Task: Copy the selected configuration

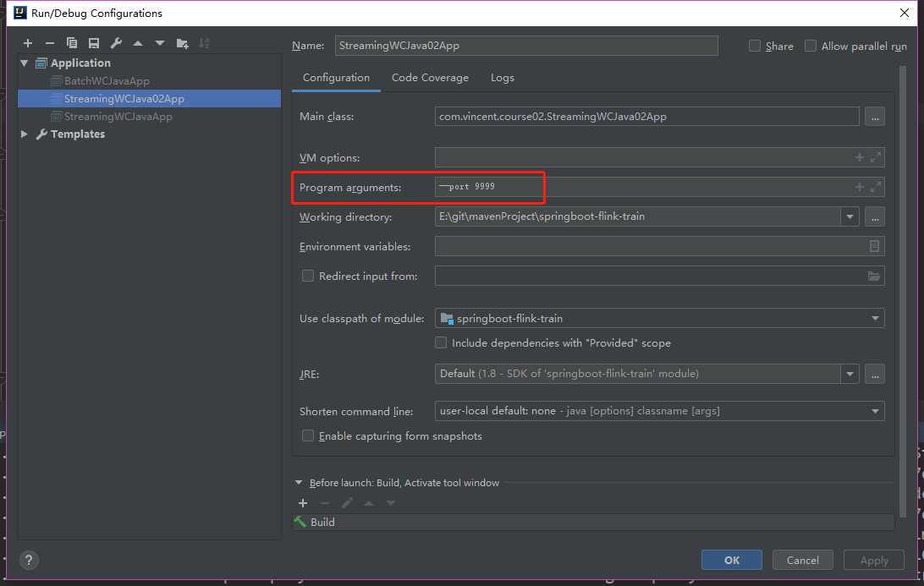Action: point(72,43)
